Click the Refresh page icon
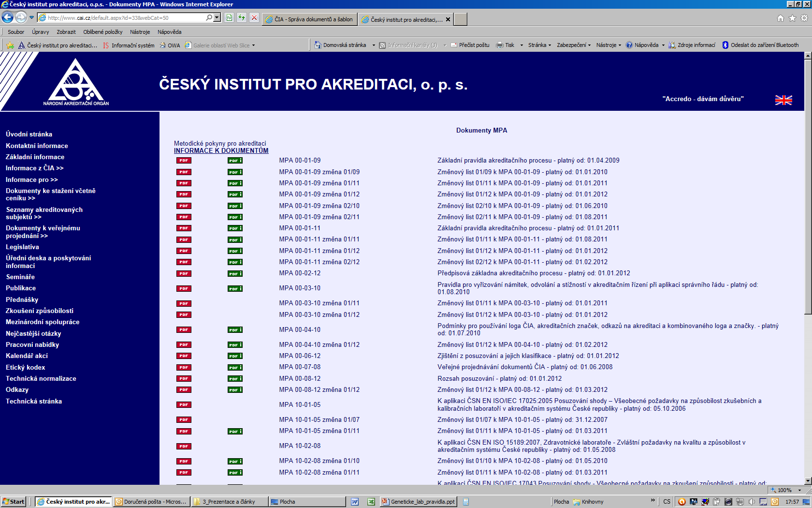Image resolution: width=812 pixels, height=508 pixels. tap(242, 18)
